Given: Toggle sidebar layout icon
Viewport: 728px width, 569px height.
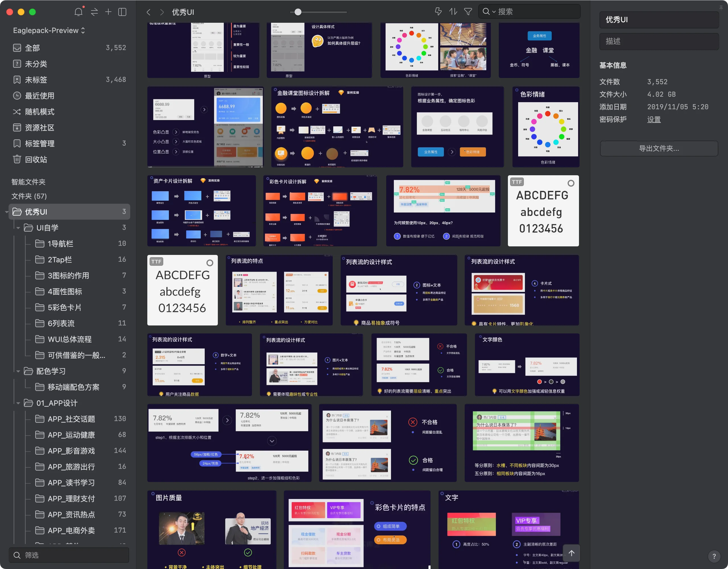Looking at the screenshot, I should (x=122, y=12).
